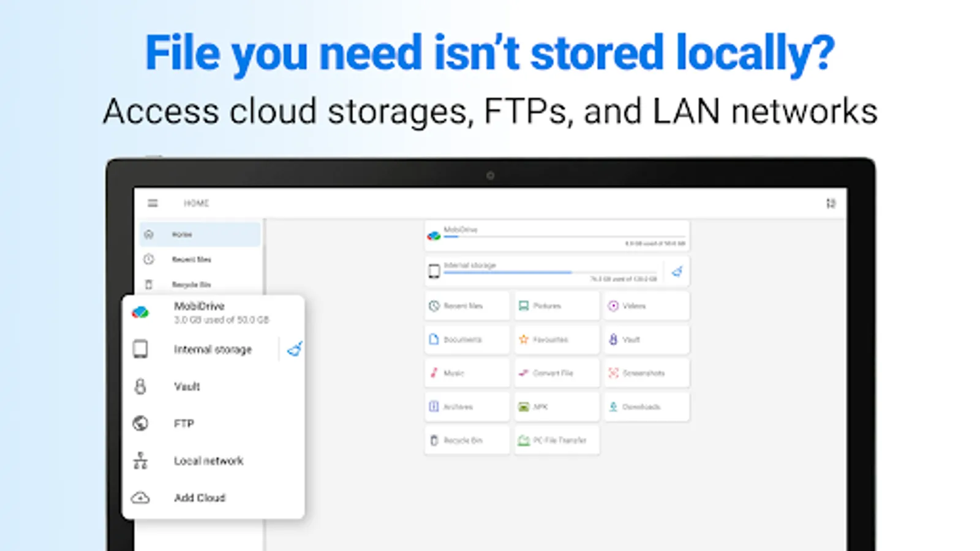Open the Archives tile
Image resolution: width=980 pixels, height=551 pixels.
(467, 407)
